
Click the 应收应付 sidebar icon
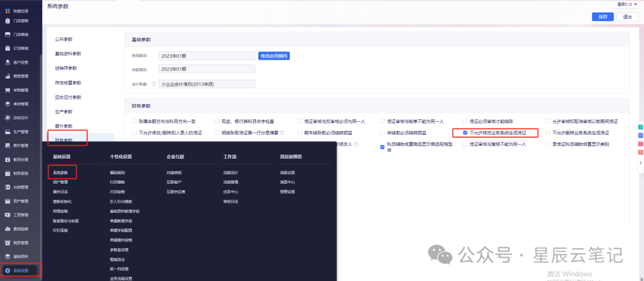8,118
